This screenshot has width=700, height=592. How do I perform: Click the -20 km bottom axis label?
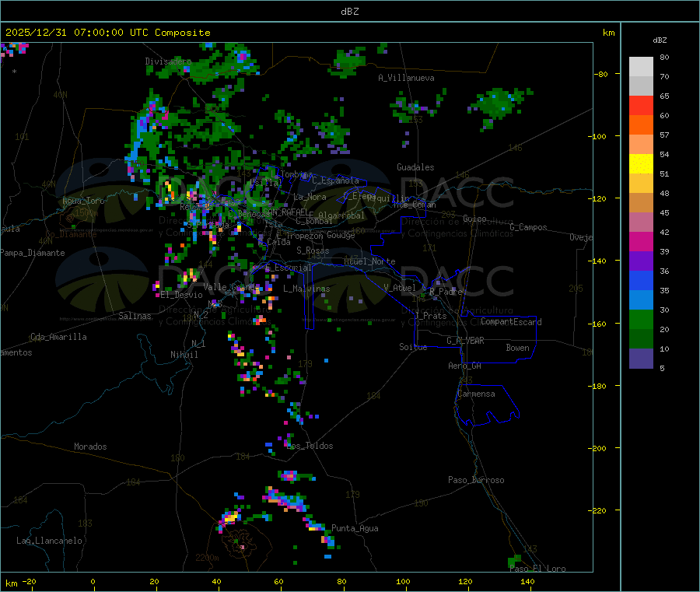click(x=30, y=581)
